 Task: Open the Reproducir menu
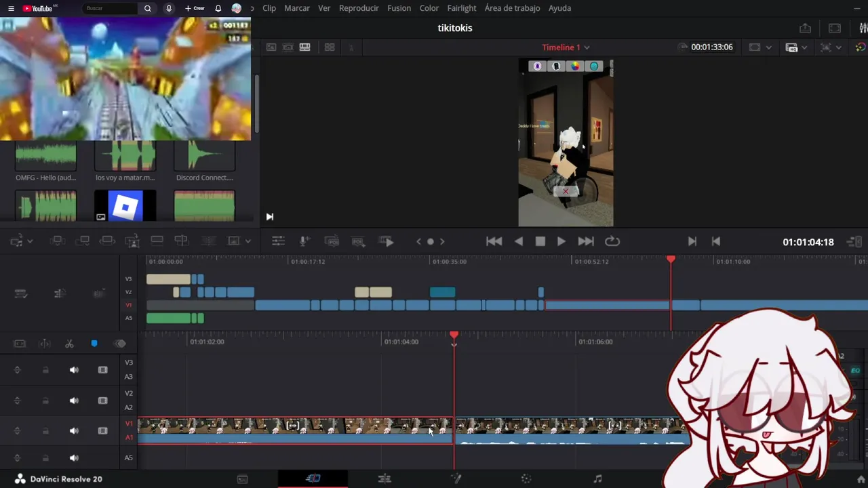point(359,8)
